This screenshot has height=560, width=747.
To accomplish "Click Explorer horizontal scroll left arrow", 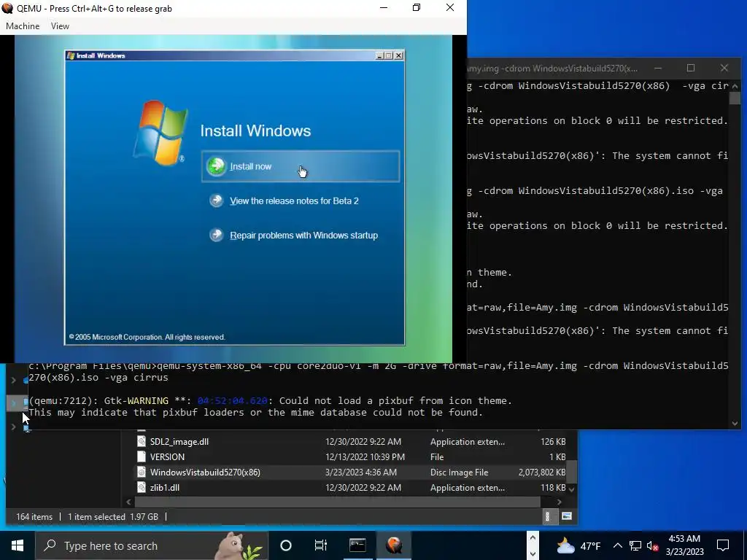I will pos(128,502).
